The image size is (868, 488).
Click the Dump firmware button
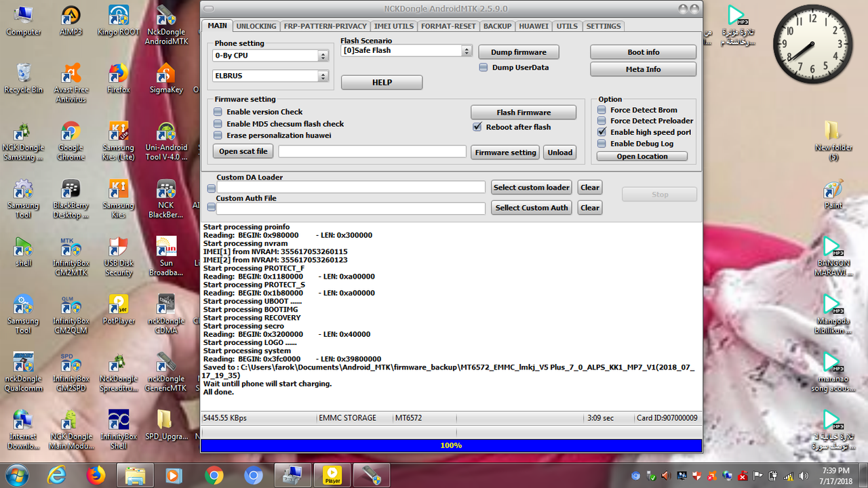coord(519,52)
